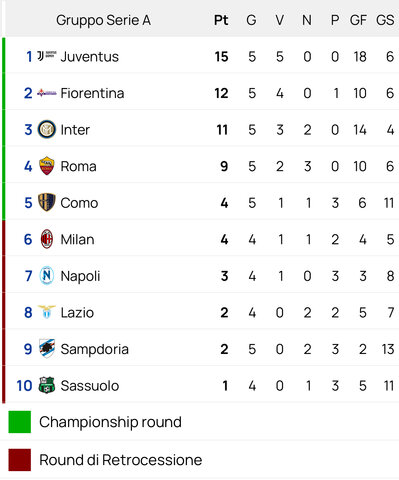Sort table by GF column header
This screenshot has width=399, height=480.
point(358,20)
